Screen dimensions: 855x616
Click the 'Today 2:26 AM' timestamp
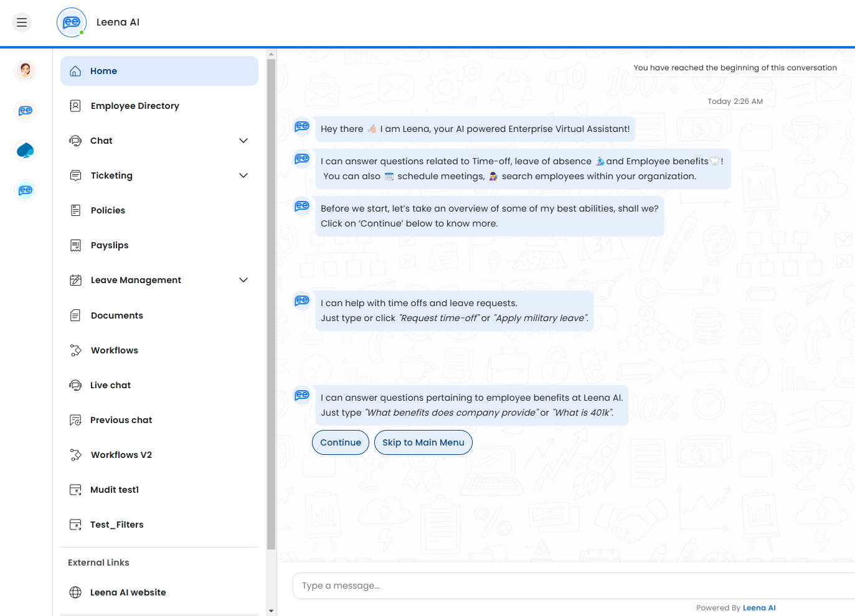[x=735, y=101]
